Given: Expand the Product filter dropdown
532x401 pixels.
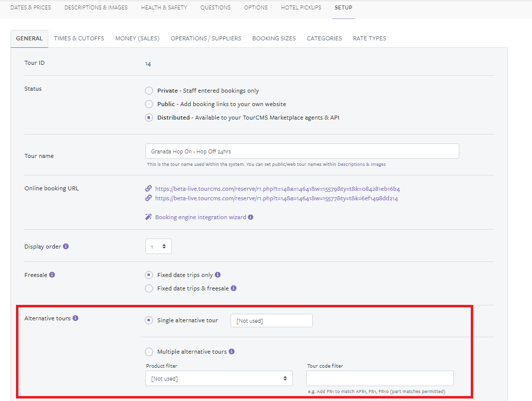Looking at the screenshot, I should [219, 379].
